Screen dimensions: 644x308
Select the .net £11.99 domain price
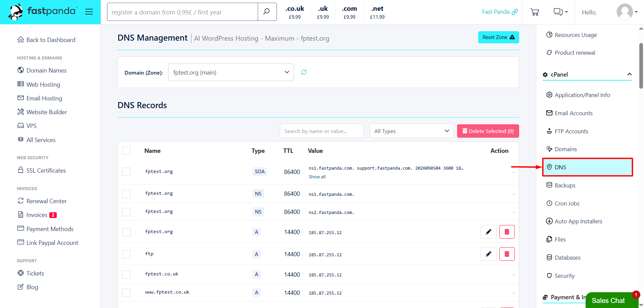[377, 12]
